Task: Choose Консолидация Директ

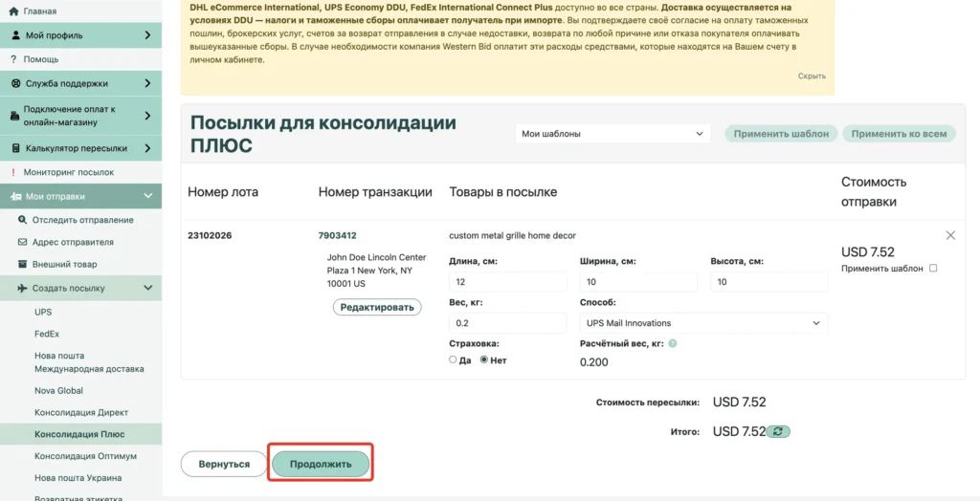Action: click(81, 412)
